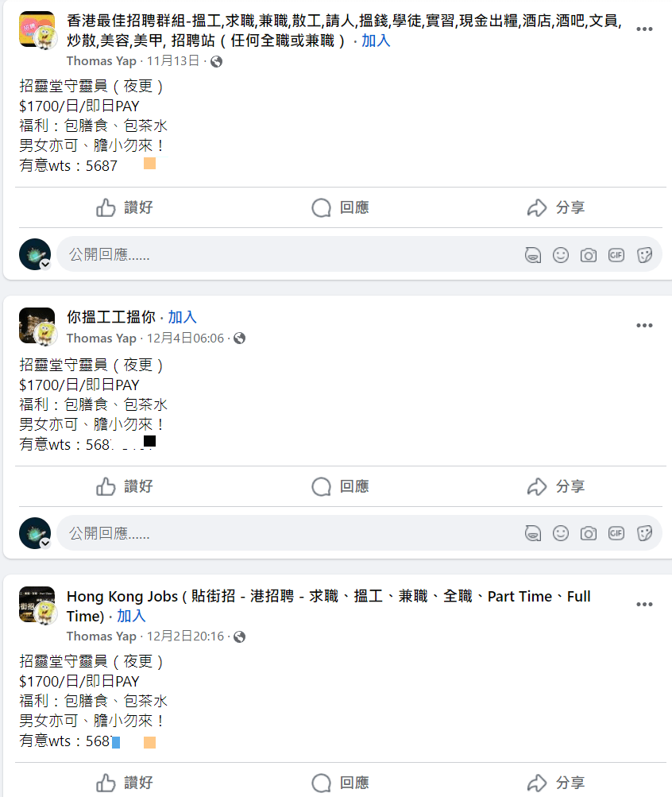Click the camera icon in second comment box
This screenshot has width=672, height=797.
(588, 533)
